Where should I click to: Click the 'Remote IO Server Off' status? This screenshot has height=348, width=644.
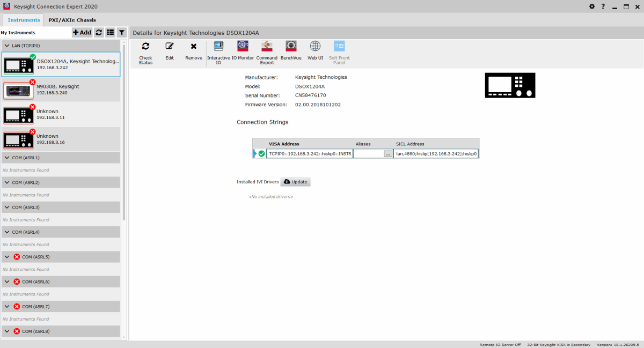click(500, 345)
